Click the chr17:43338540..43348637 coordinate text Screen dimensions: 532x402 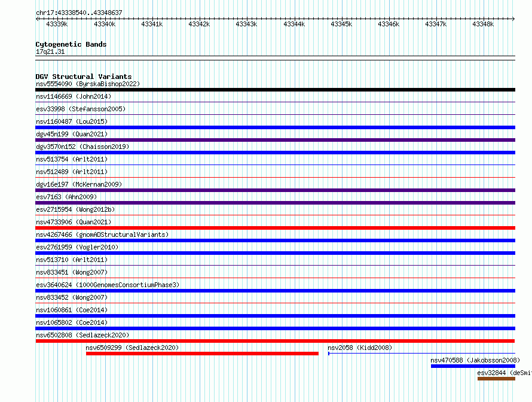click(x=79, y=13)
